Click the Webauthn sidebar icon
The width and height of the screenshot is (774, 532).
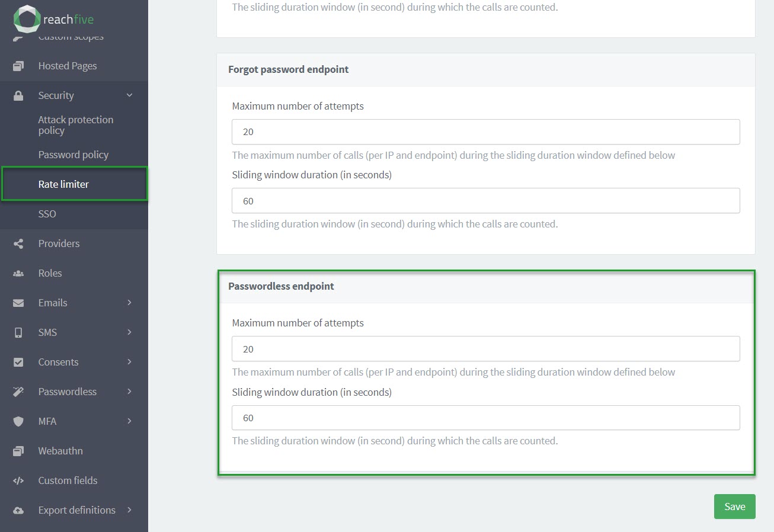click(18, 451)
